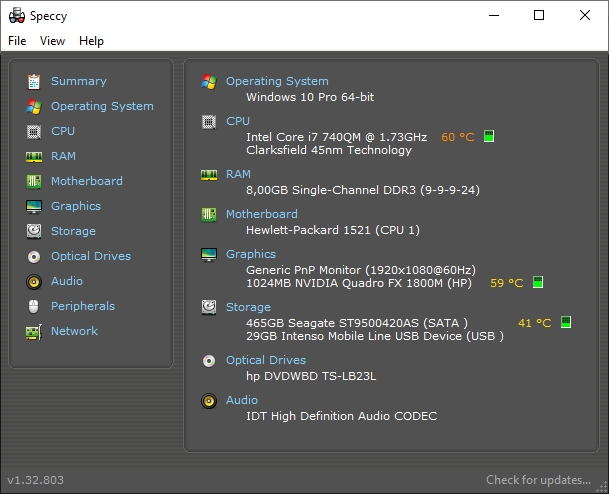The width and height of the screenshot is (609, 494).
Task: Click the Graphics monitor icon in sidebar
Action: (x=34, y=207)
